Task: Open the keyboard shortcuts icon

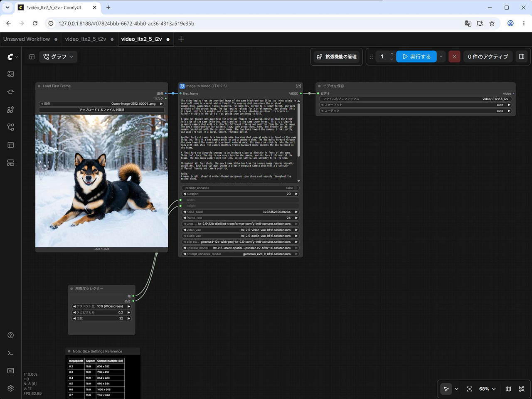Action: tap(11, 371)
